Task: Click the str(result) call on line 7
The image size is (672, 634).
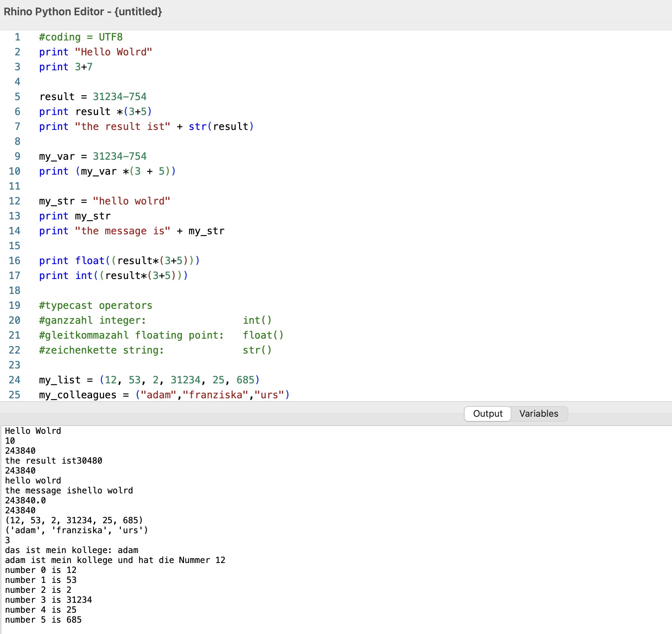Action: tap(220, 126)
